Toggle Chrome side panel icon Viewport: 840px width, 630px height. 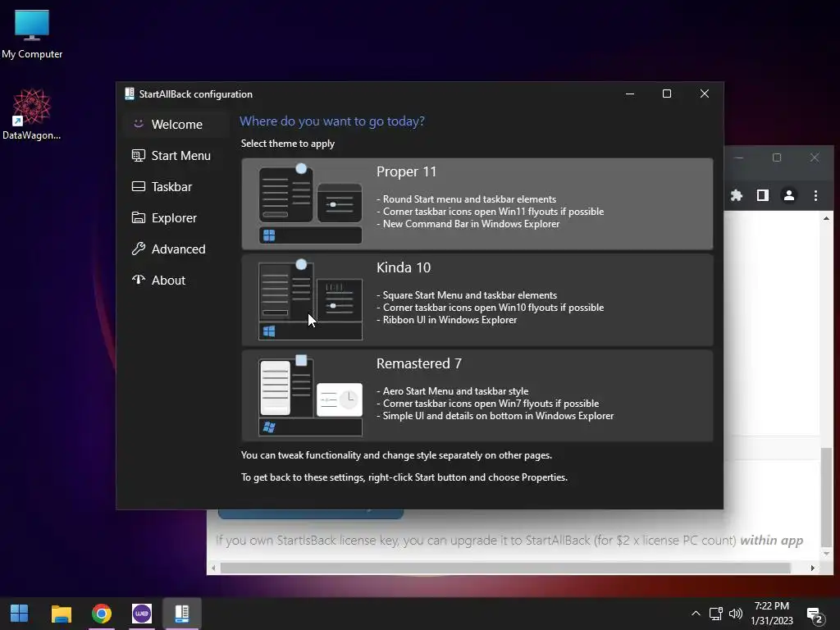[763, 195]
